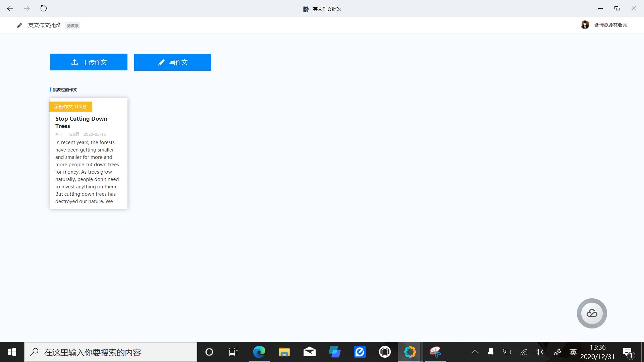Click the pencil icon beside 英文作文批改
The image size is (644, 362).
coord(19,25)
